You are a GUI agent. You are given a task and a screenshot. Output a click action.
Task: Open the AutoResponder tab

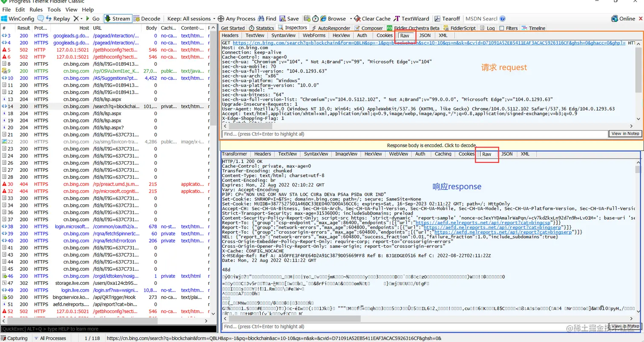(331, 28)
